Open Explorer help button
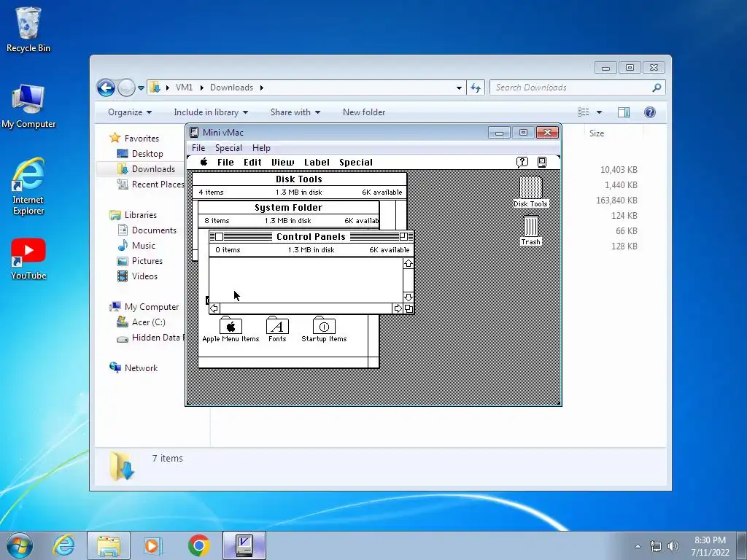The height and width of the screenshot is (560, 747). 649,112
